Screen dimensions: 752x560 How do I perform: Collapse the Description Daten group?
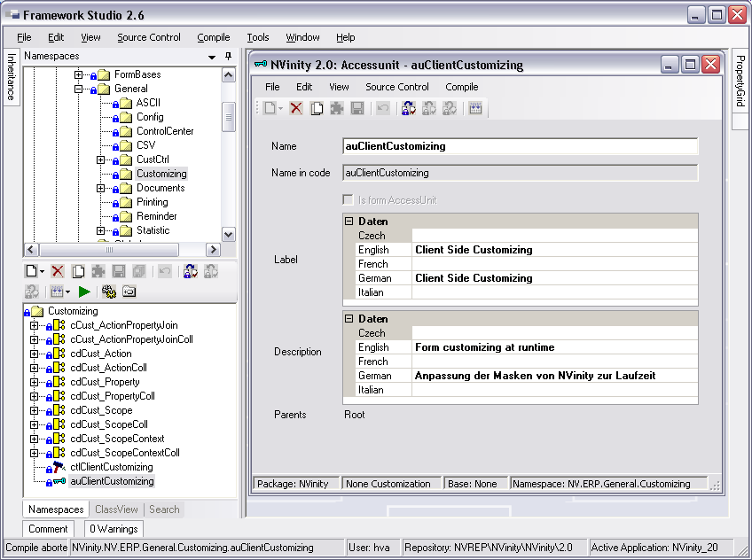coord(349,319)
